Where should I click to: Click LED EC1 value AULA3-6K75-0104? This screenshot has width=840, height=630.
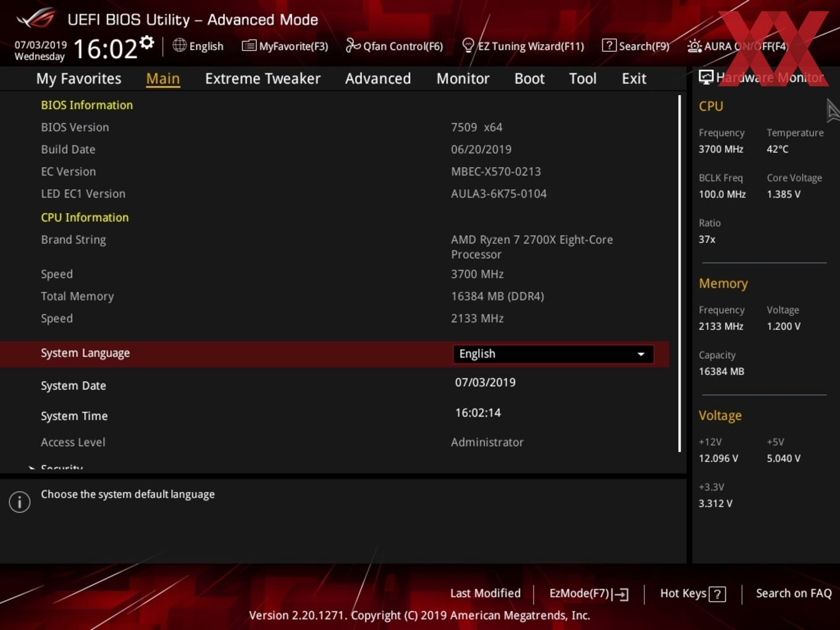pyautogui.click(x=498, y=194)
